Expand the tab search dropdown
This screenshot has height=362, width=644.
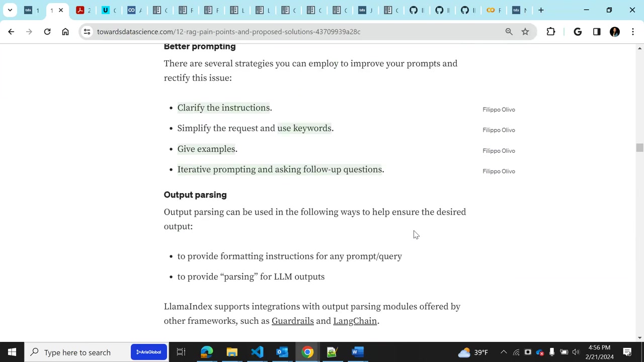coord(10,10)
